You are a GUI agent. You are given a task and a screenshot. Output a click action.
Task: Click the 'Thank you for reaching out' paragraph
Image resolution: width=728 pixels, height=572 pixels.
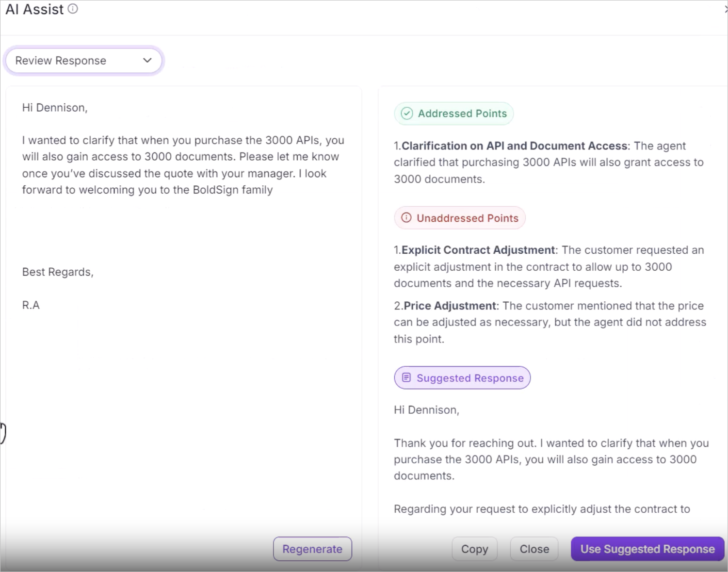point(551,459)
